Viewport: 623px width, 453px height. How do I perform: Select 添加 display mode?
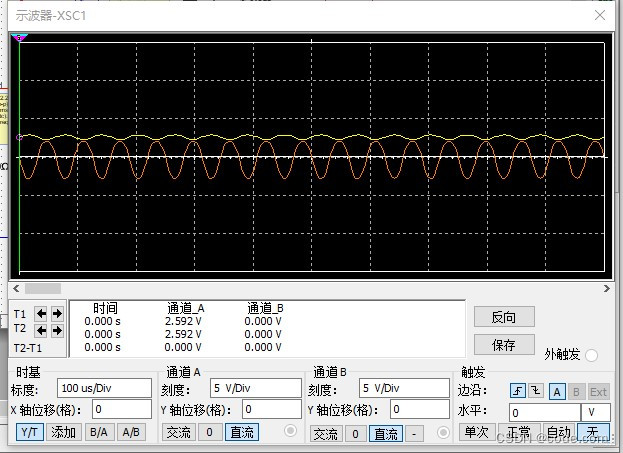click(x=64, y=432)
